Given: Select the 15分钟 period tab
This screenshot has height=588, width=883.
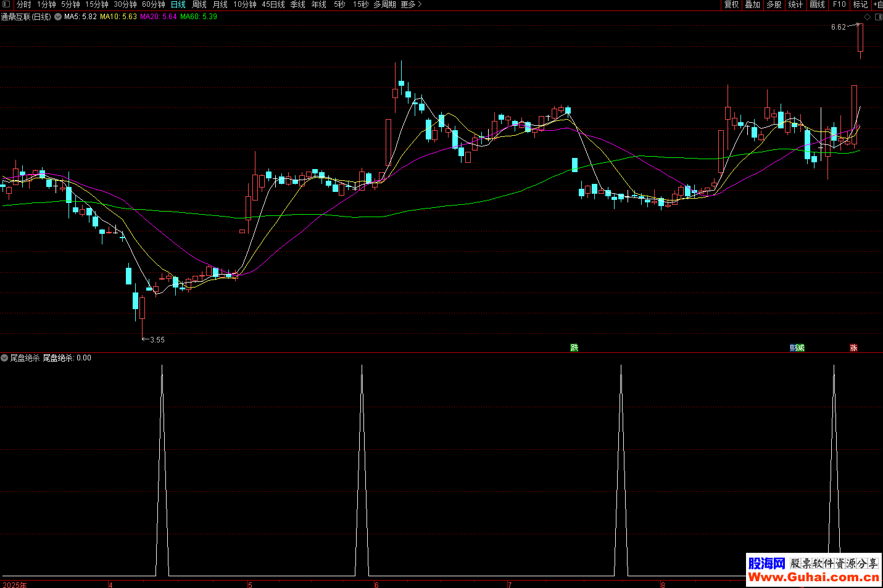Looking at the screenshot, I should [97, 4].
